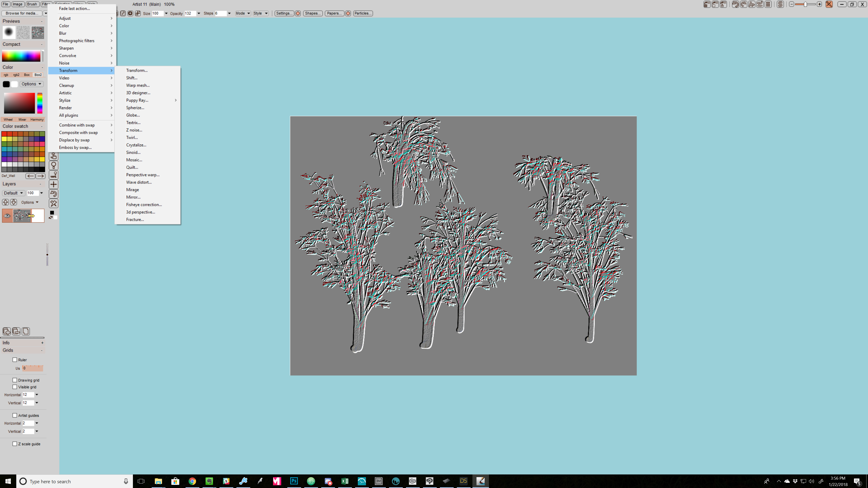This screenshot has height=488, width=868.
Task: Click the redo arrow icon in top toolbar
Action: 743,4
